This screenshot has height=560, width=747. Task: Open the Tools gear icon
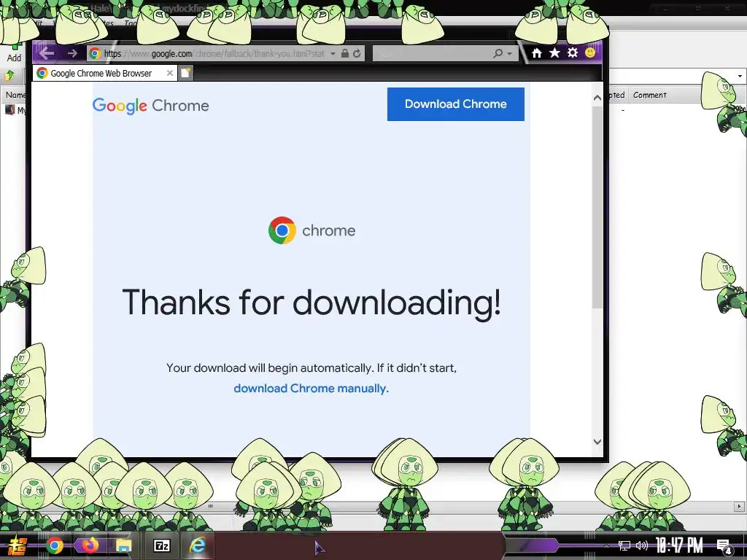click(x=572, y=52)
